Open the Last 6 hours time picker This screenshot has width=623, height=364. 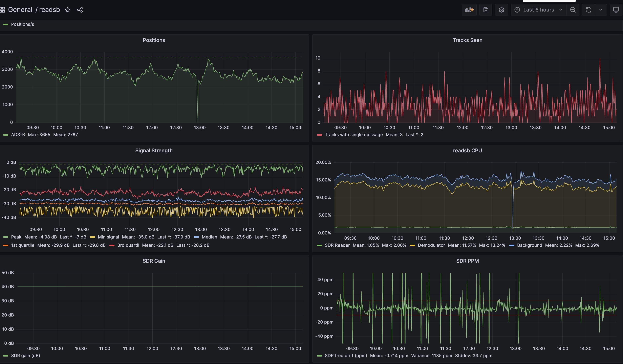click(538, 10)
